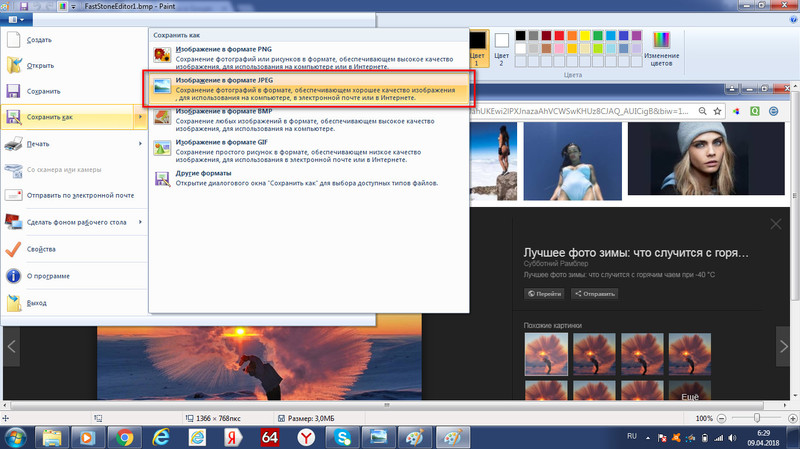The width and height of the screenshot is (800, 449).
Task: Click the browser zoom magnifier icon
Action: click(703, 111)
